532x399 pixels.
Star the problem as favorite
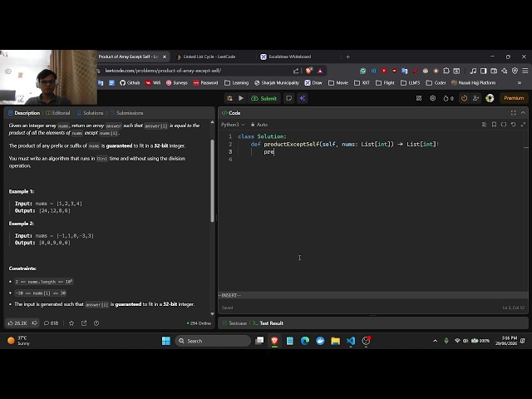(71, 323)
